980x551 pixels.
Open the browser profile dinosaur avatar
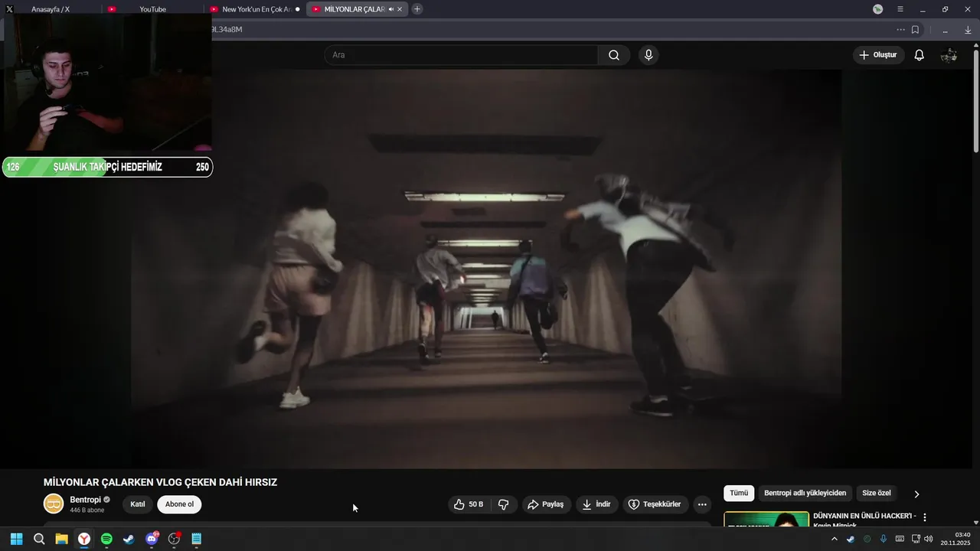click(x=878, y=9)
